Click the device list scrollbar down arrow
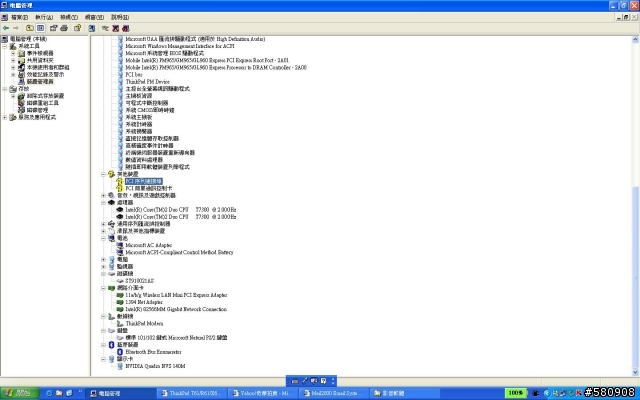Screen dimensions: 640x400 tap(636, 372)
